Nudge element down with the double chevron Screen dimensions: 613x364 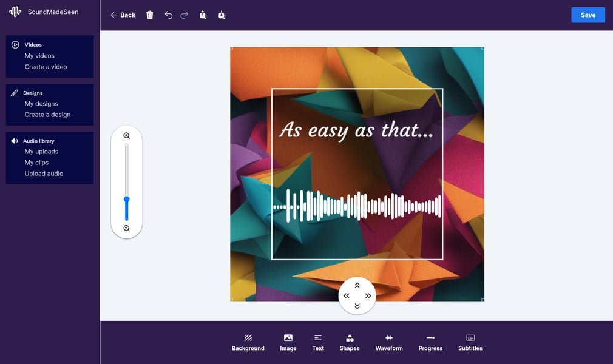click(357, 306)
